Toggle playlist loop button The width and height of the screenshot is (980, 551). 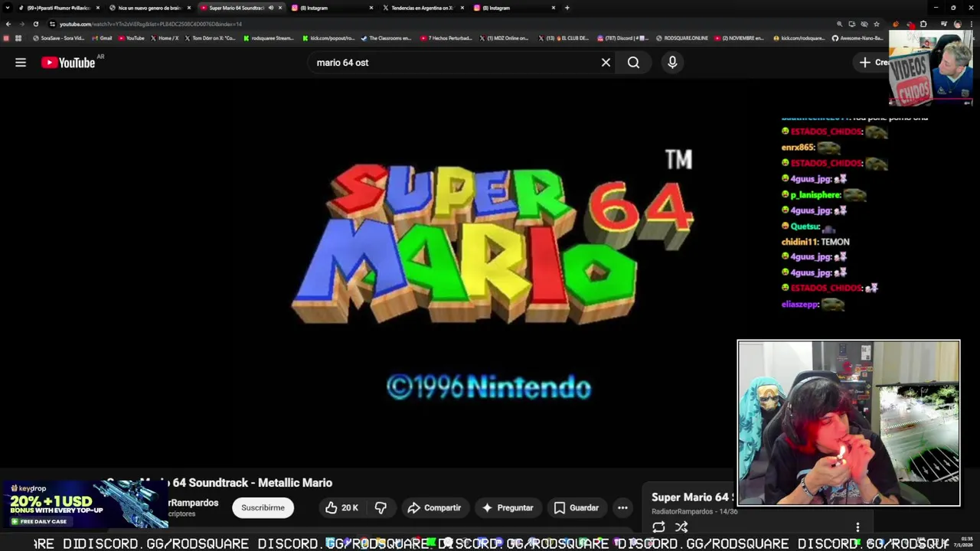658,527
